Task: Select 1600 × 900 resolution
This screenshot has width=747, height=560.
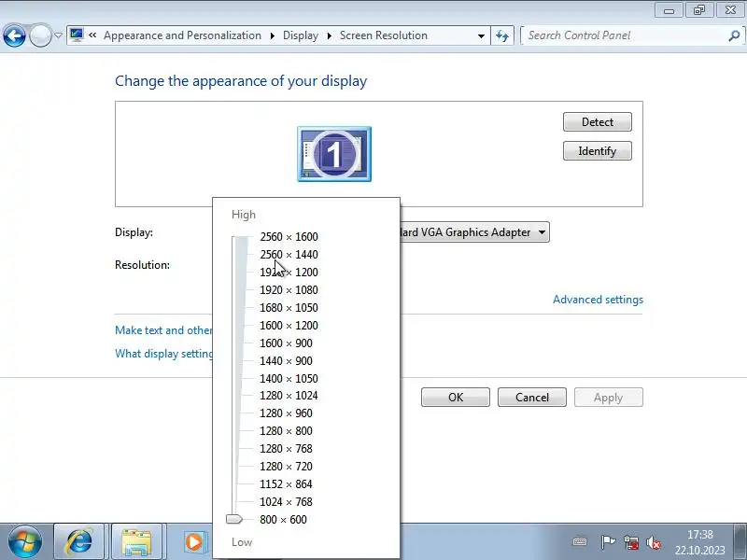Action: [x=286, y=343]
